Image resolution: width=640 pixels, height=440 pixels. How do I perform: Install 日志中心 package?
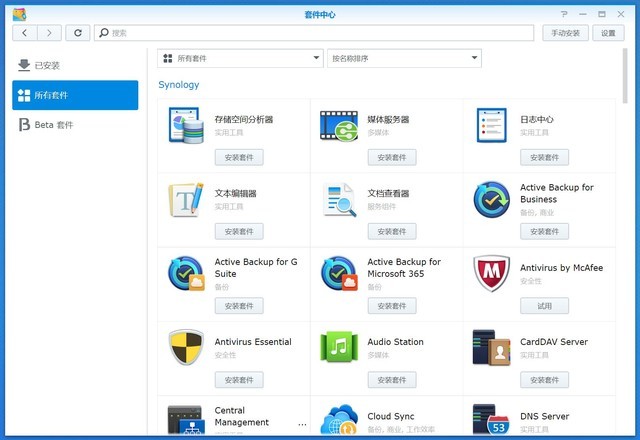tap(544, 158)
